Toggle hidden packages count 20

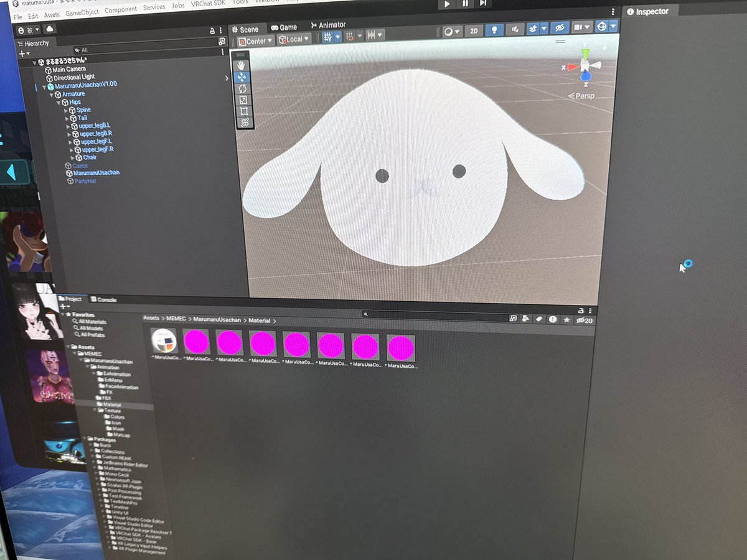click(585, 320)
